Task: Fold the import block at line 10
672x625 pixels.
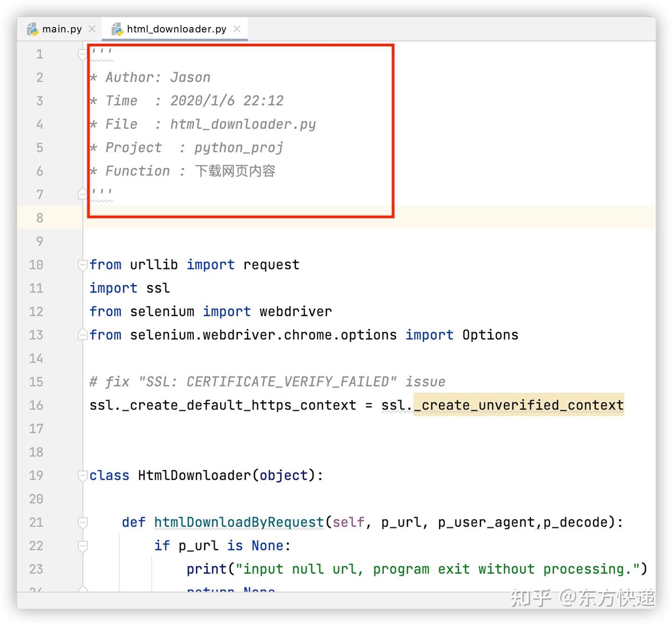Action: coord(83,264)
